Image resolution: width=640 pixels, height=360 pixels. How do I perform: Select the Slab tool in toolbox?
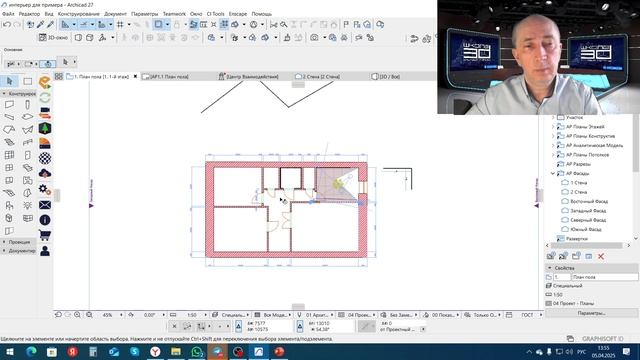[x=27, y=117]
